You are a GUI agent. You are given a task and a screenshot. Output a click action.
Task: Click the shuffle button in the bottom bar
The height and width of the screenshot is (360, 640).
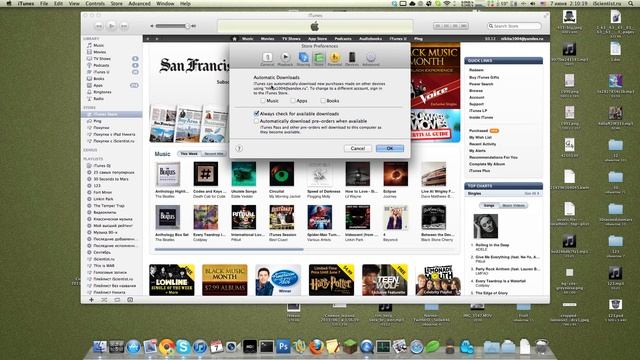(x=104, y=300)
